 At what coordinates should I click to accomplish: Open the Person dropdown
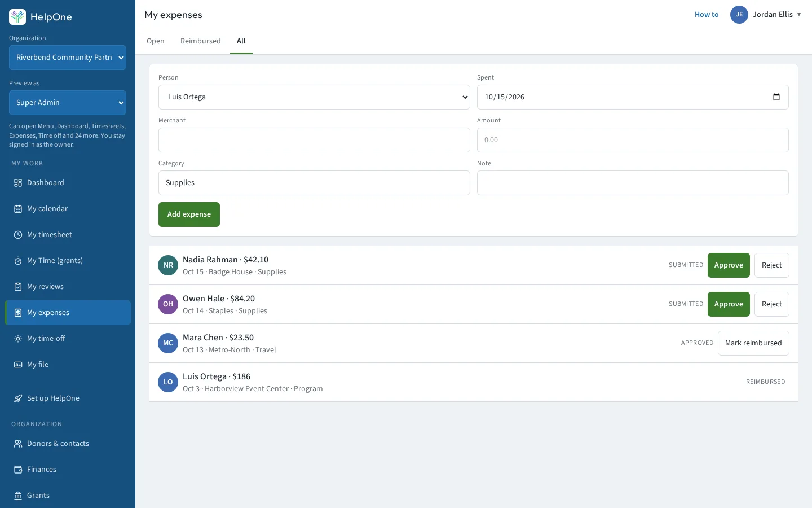[314, 97]
